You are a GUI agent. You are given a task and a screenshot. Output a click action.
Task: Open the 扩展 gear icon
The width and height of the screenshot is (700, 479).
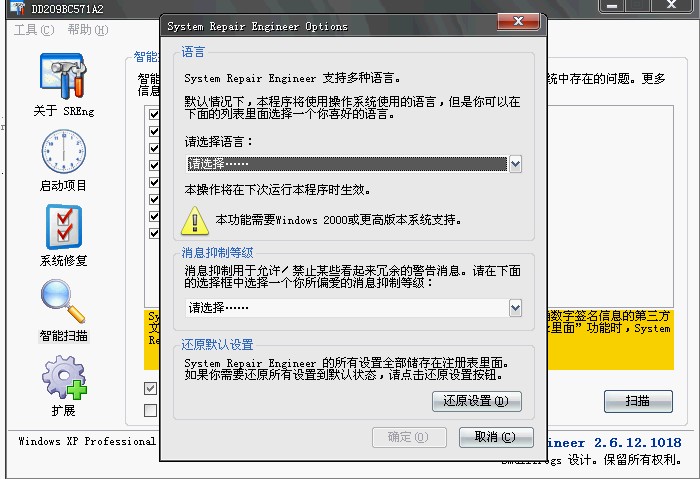(x=64, y=377)
